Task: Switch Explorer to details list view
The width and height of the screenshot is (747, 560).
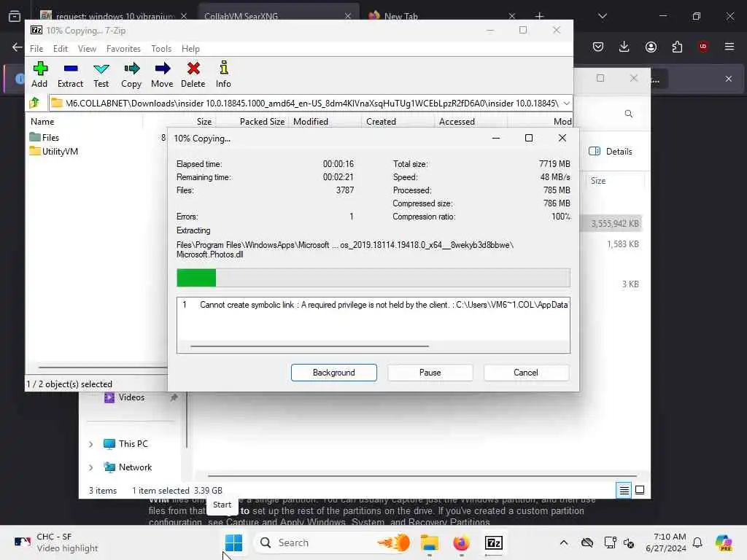Action: tap(624, 490)
